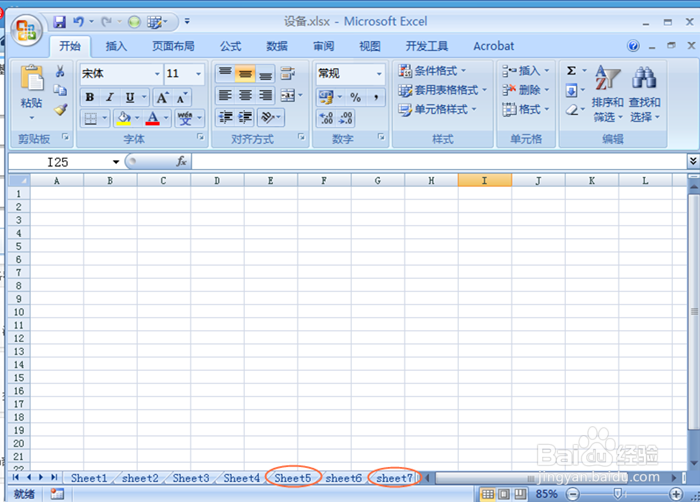This screenshot has width=700, height=502.
Task: Click macro record icon in status bar
Action: (57, 494)
